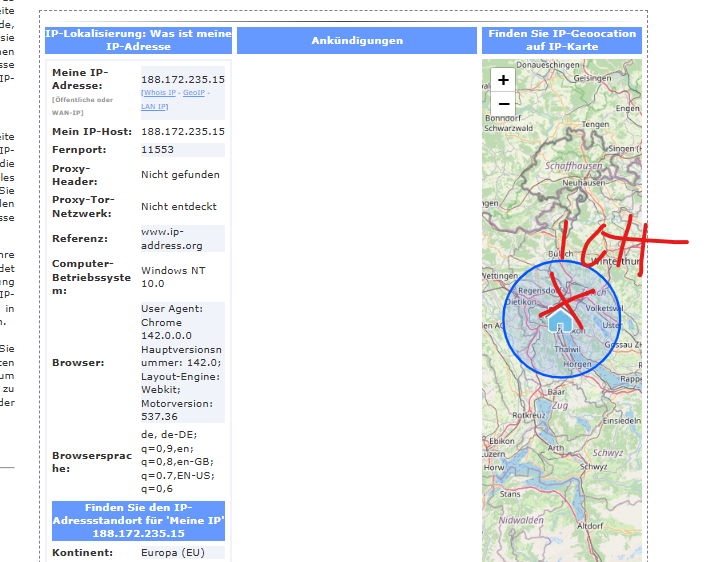Click the 'IP-Lokalisierung: Was ist meine IP-Adresse' header
Viewport: 710px width, 562px height.
138,40
